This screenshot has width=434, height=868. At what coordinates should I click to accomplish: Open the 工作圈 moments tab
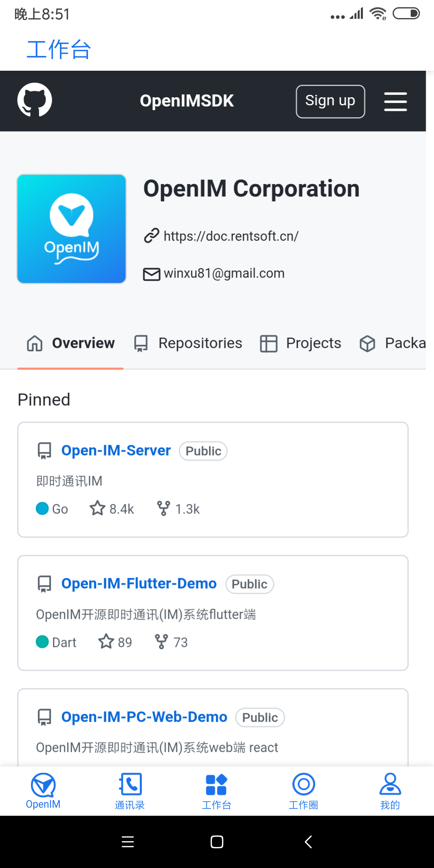[303, 791]
